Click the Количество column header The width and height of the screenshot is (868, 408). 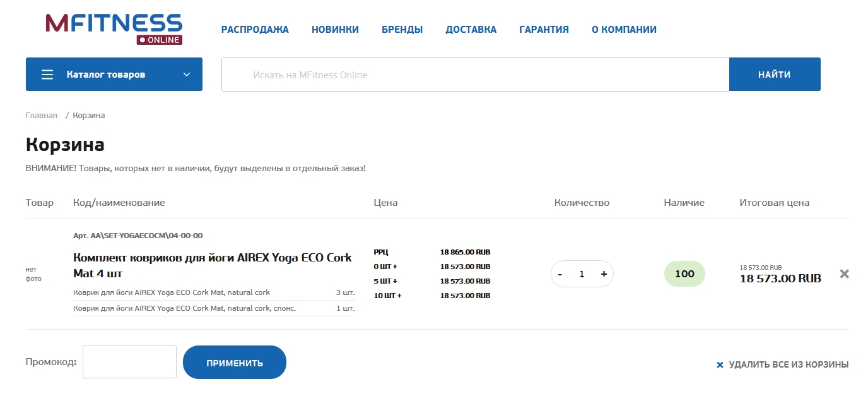[x=582, y=203]
